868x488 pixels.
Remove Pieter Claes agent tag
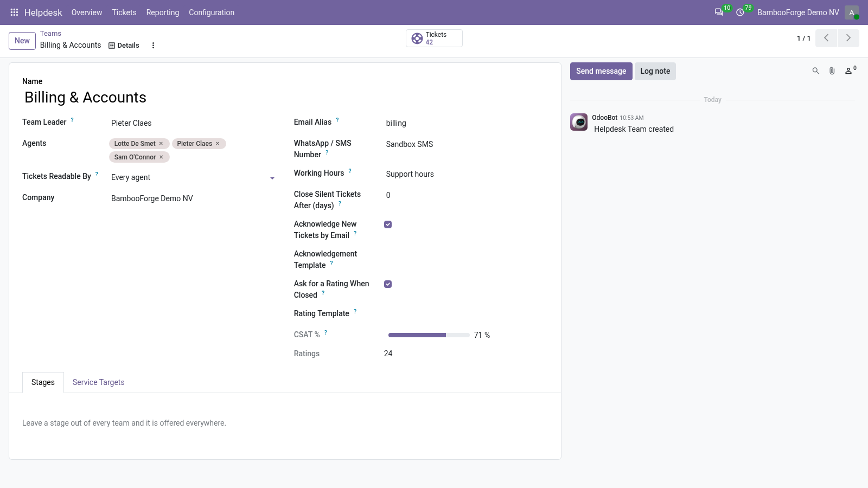click(218, 144)
